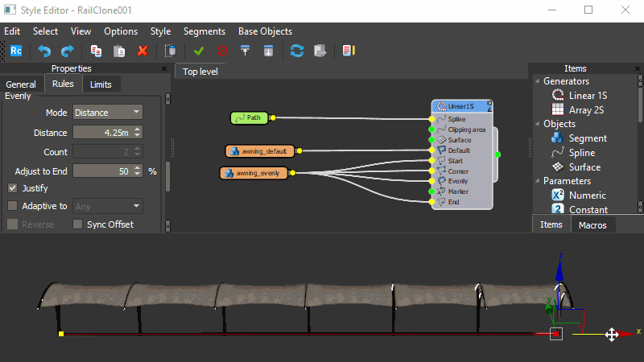Uncheck the Justify checkbox
644x362 pixels.
tap(13, 188)
